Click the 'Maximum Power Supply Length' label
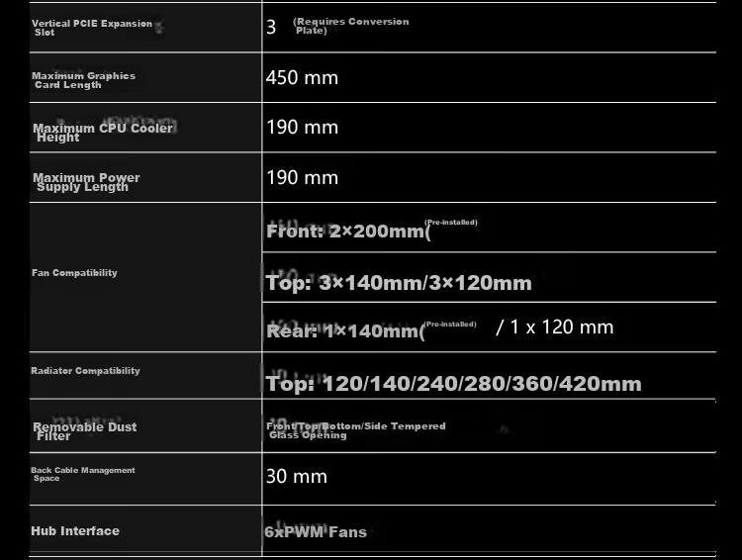Screen dimensions: 742x560 pyautogui.click(x=86, y=182)
